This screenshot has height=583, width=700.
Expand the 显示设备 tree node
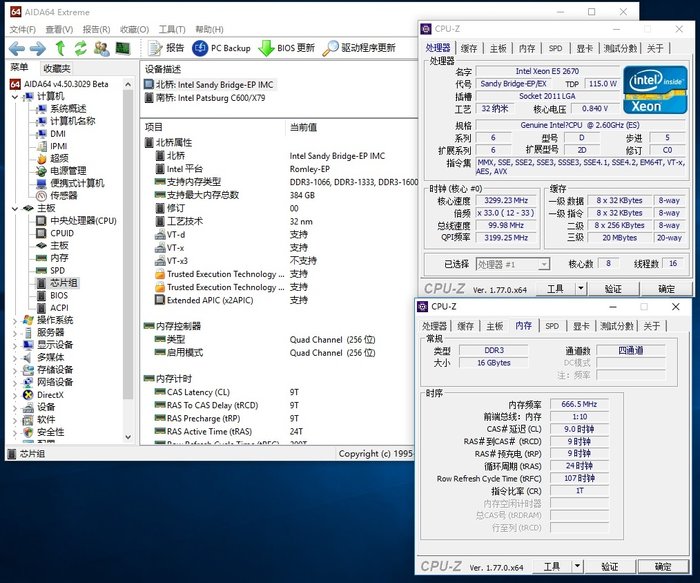(15, 345)
